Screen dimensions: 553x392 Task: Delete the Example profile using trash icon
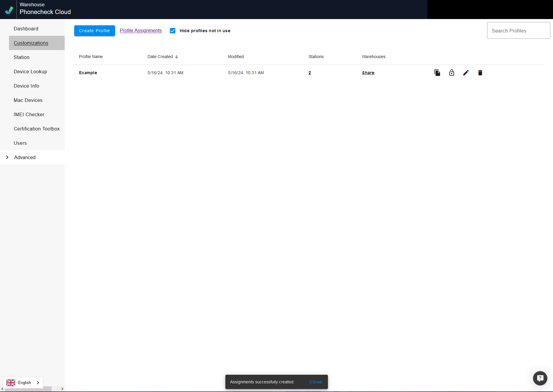(x=480, y=73)
